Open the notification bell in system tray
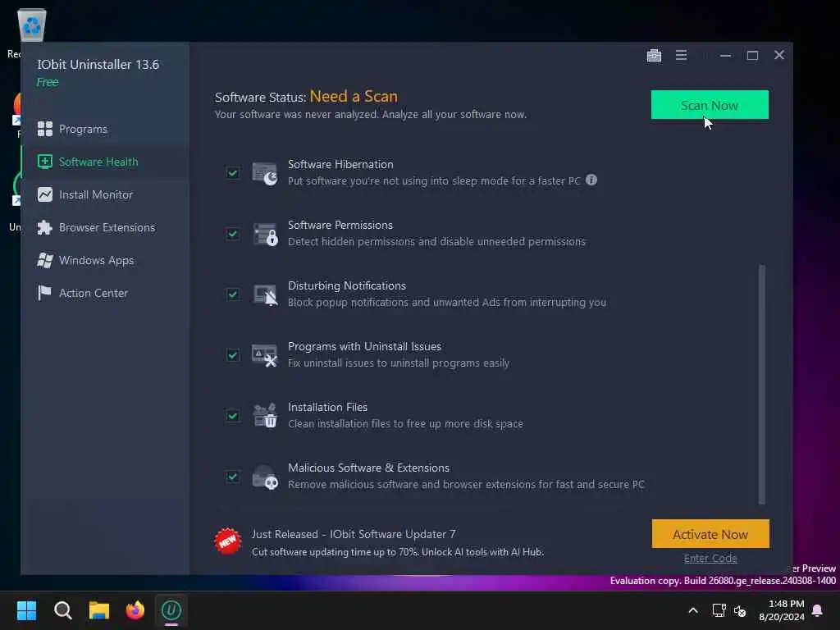Screen dimensions: 840x630 pyautogui.click(x=818, y=610)
